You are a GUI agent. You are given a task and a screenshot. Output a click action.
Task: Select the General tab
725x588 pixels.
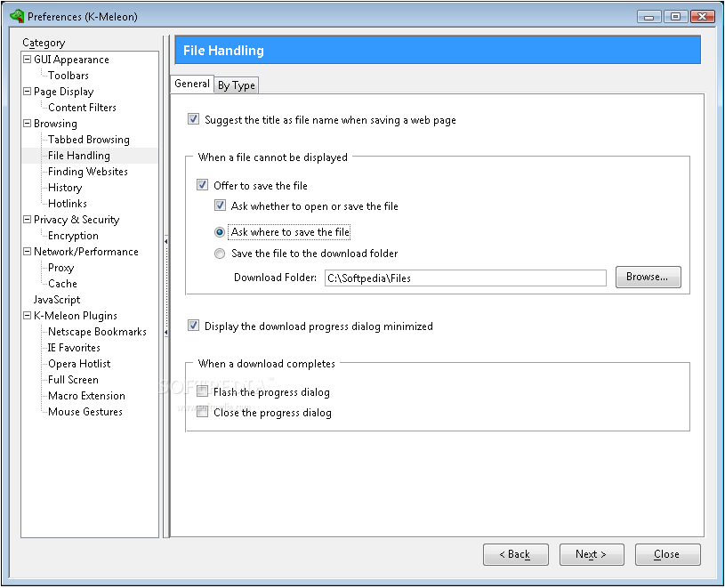pyautogui.click(x=192, y=84)
